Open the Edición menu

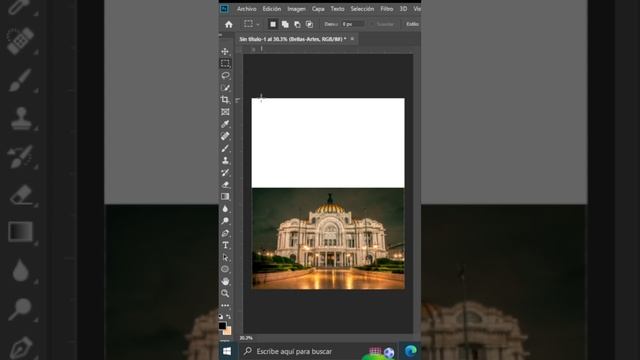271,9
